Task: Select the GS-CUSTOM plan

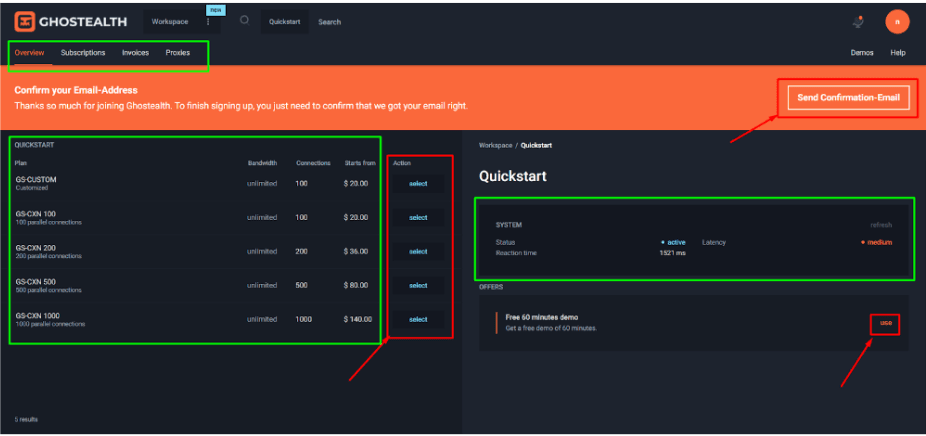Action: (x=418, y=184)
